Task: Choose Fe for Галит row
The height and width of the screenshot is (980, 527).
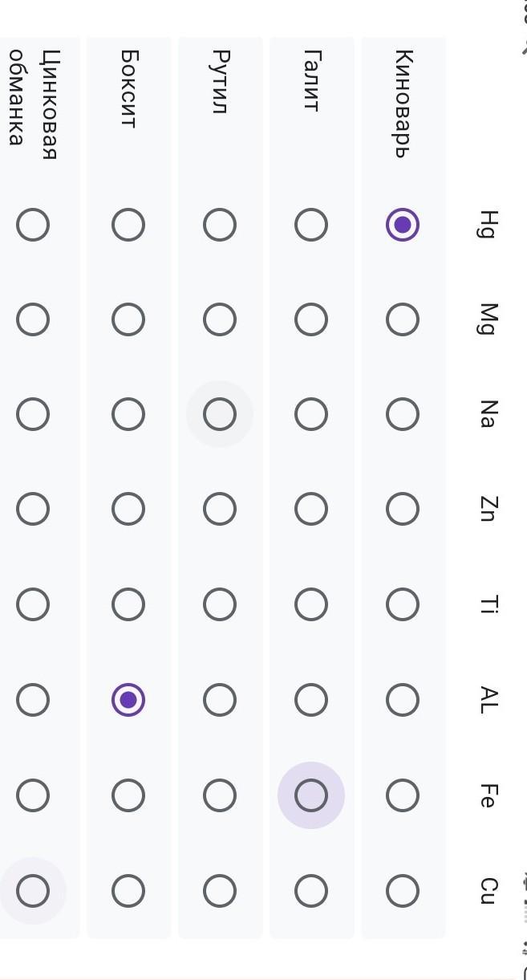Action: pyautogui.click(x=310, y=795)
